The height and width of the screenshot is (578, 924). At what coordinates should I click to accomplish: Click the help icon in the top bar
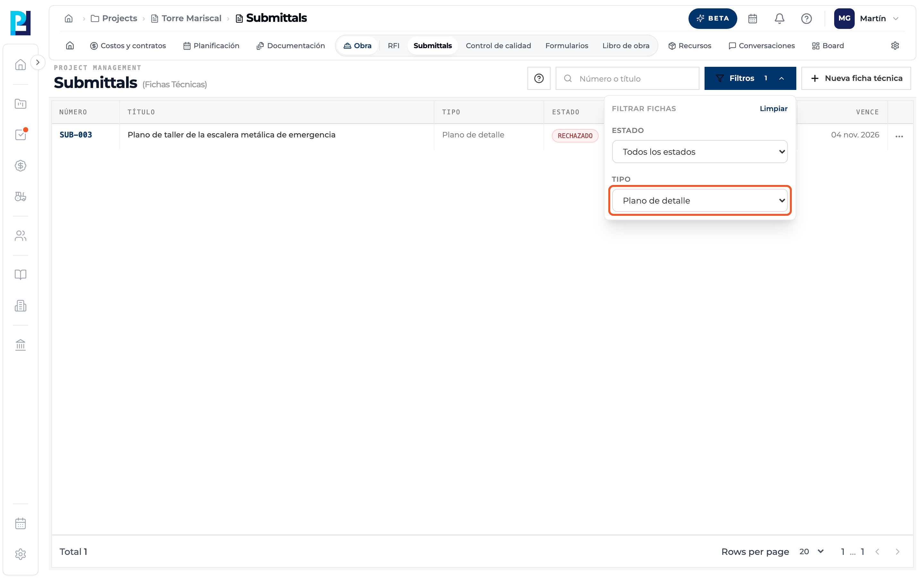point(806,18)
